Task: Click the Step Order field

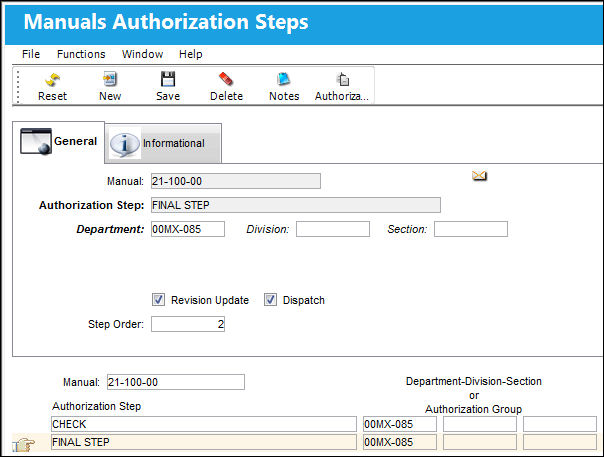Action: coord(188,324)
